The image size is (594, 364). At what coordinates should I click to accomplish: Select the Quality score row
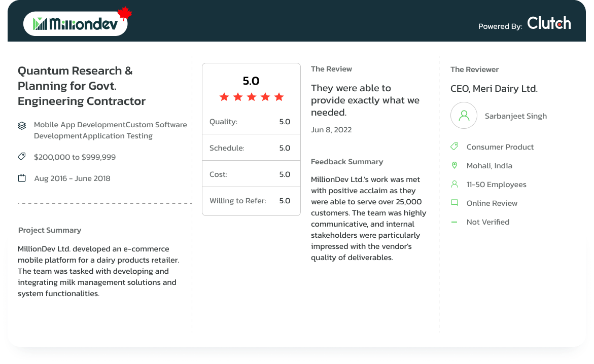coord(251,122)
